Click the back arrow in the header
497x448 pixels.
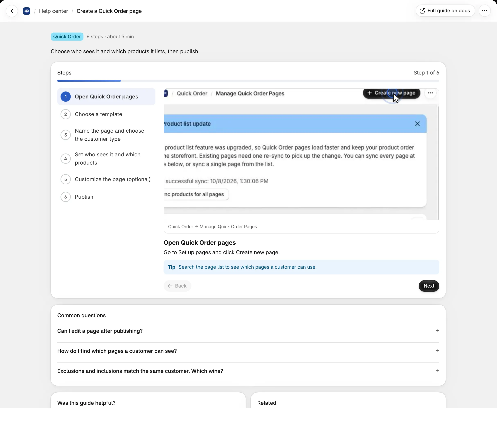(12, 11)
